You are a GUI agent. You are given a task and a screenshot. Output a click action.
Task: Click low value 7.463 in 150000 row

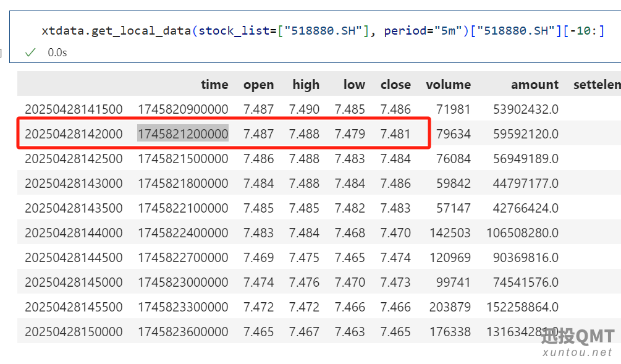point(350,331)
